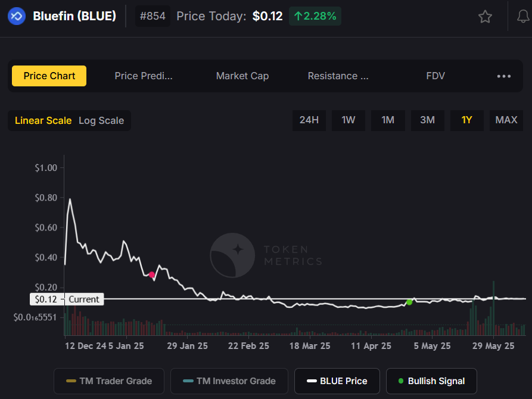Select the Price Chart tab
Screen dimensions: 532x399
49,76
